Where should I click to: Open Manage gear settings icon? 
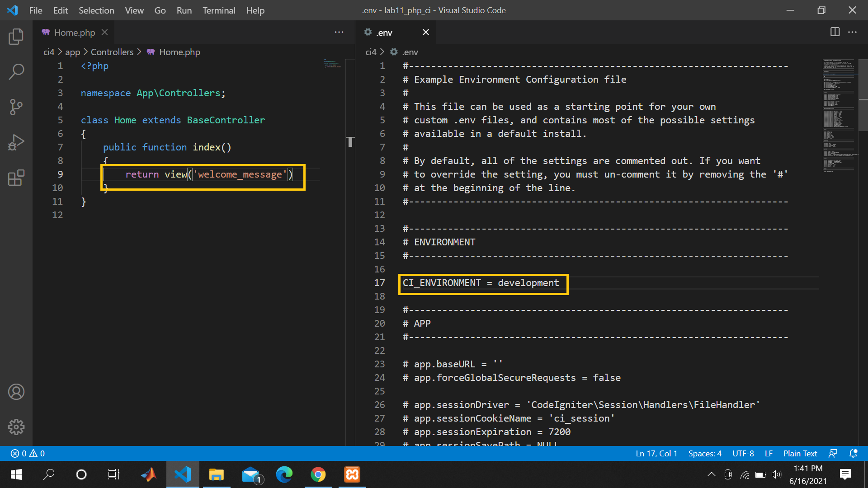(x=16, y=427)
